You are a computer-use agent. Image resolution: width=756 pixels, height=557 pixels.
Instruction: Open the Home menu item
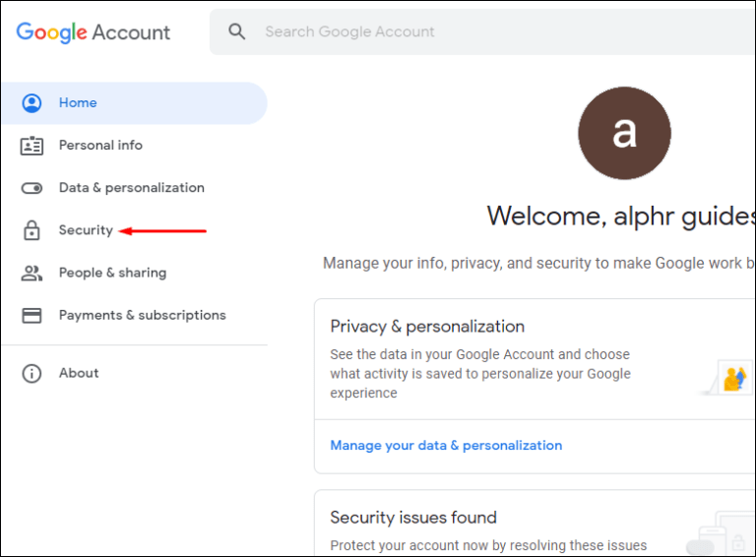click(x=78, y=103)
